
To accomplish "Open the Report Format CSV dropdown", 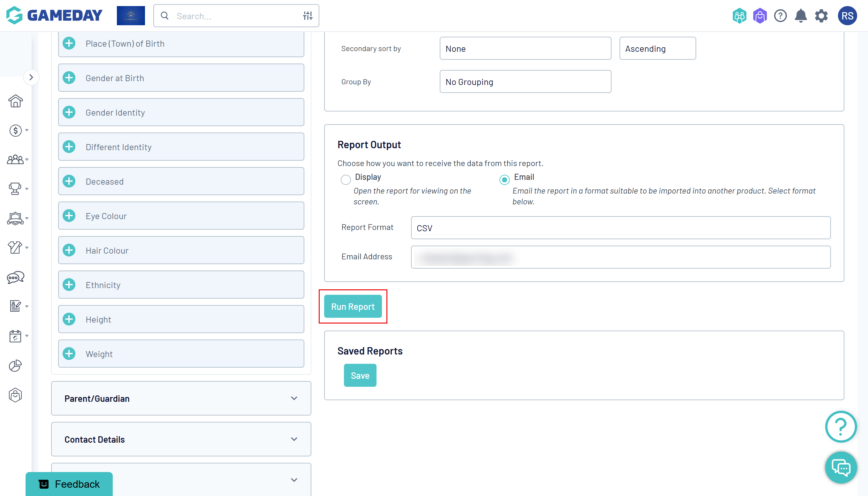I will coord(621,228).
